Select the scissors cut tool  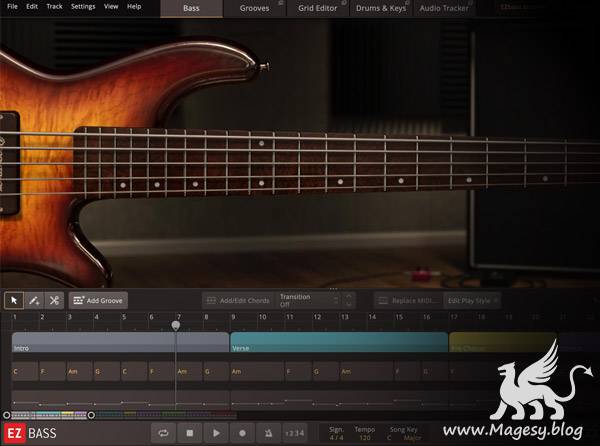tap(54, 300)
